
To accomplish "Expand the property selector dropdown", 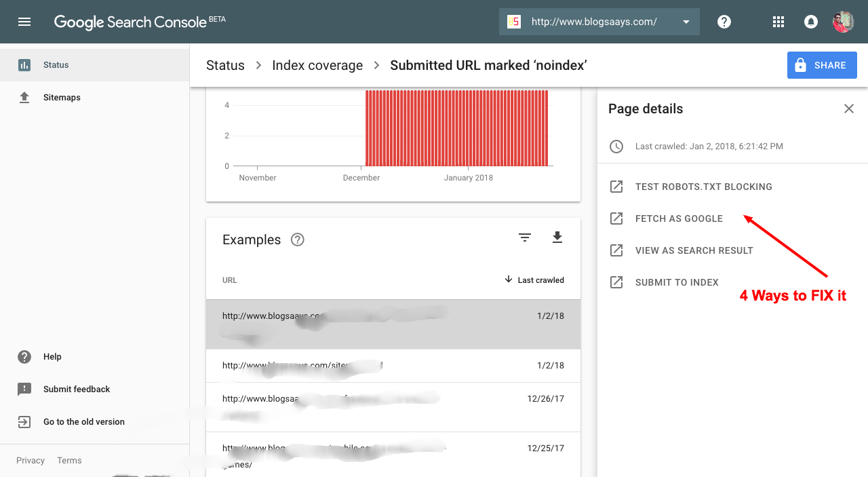I will click(x=686, y=22).
